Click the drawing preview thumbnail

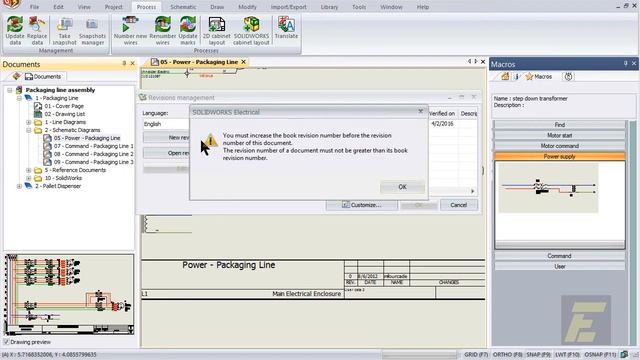(x=69, y=294)
